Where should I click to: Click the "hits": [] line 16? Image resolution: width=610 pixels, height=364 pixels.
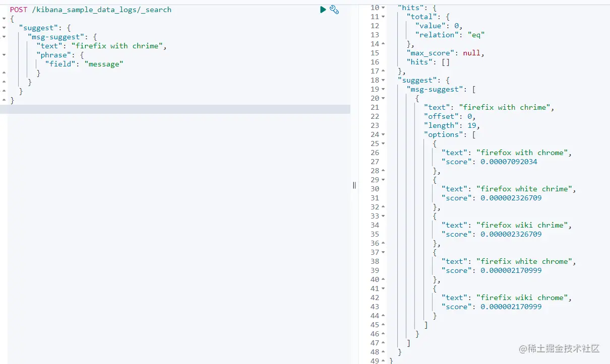point(428,62)
